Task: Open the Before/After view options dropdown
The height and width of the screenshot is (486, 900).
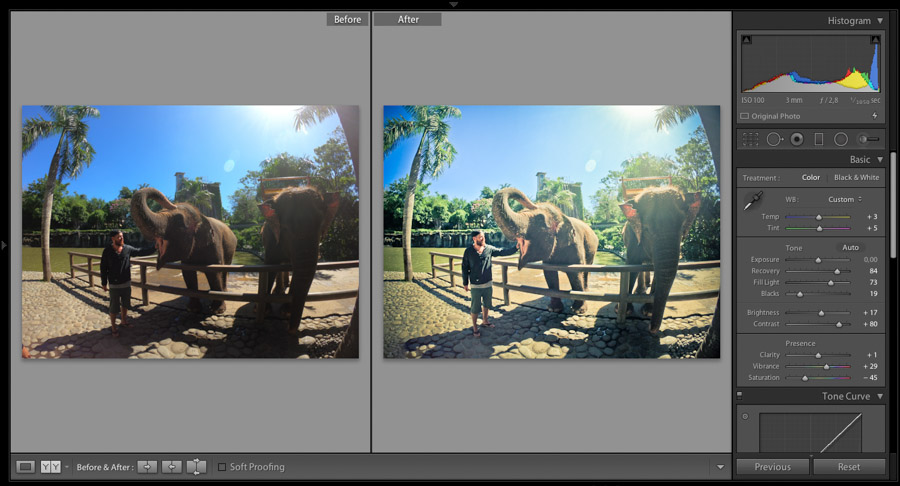Action: click(67, 466)
